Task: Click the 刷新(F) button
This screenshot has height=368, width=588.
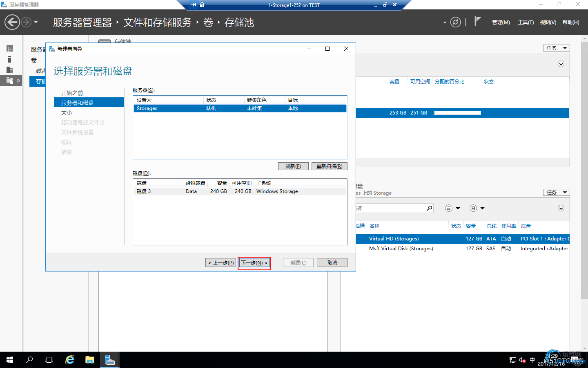Action: (x=293, y=166)
